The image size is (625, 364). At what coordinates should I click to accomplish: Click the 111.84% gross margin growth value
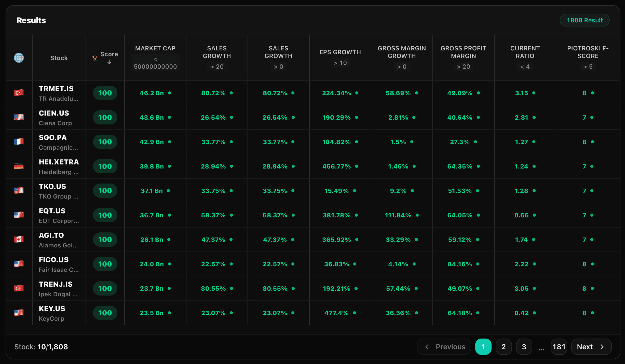click(398, 215)
